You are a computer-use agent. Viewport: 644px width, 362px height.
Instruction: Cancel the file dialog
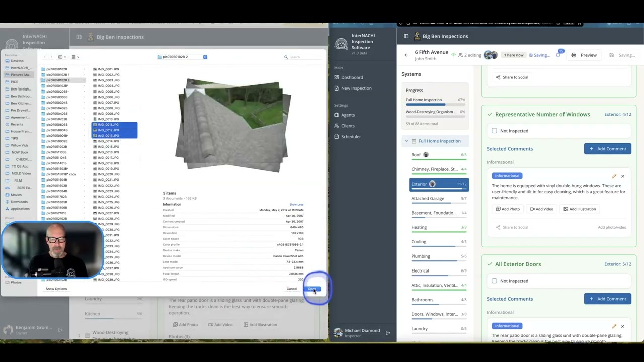coord(292,289)
